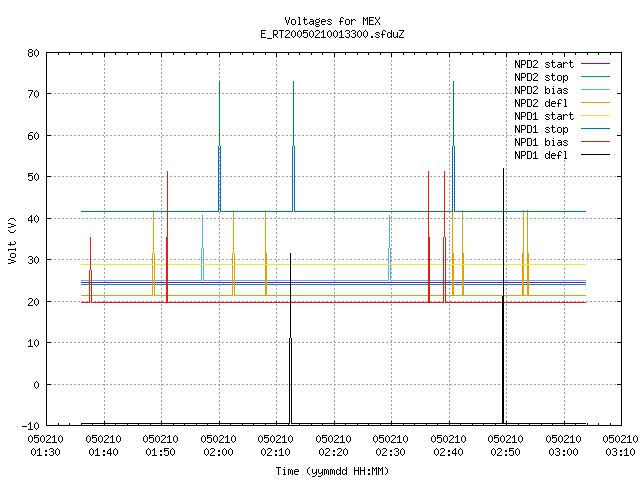
Task: Click the 'NPD2 start' legend label
Action: point(544,64)
